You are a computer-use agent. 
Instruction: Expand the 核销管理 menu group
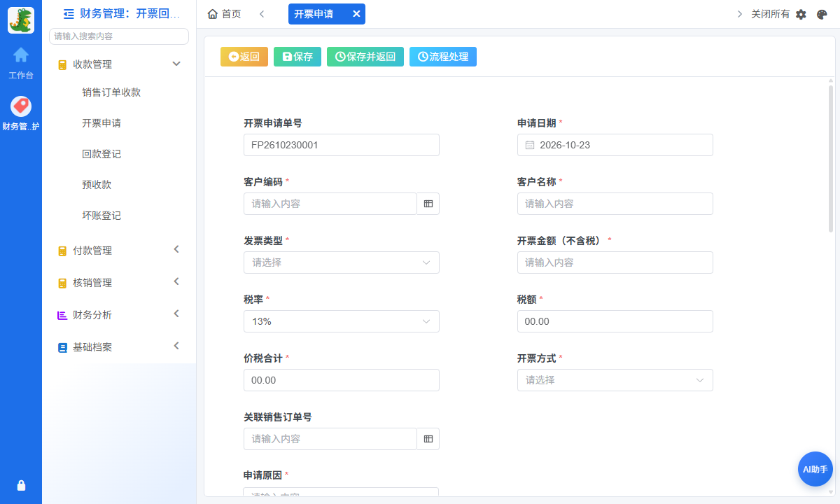coord(119,283)
